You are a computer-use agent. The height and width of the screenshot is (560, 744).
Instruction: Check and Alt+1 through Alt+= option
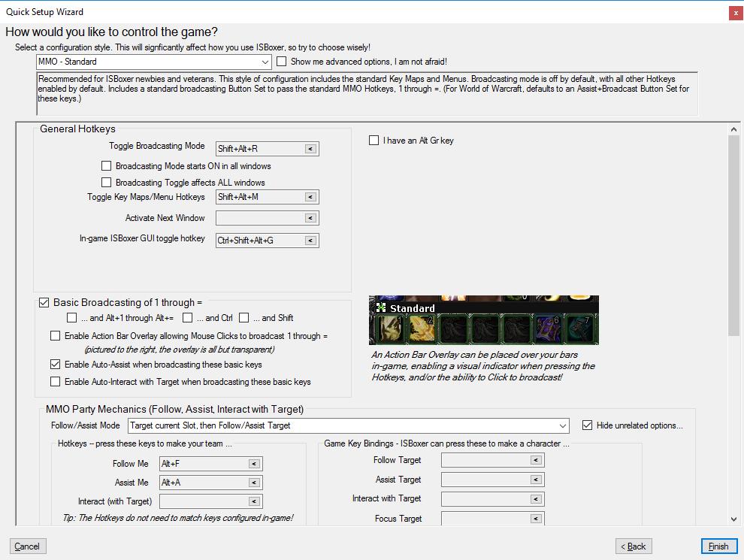(x=71, y=318)
